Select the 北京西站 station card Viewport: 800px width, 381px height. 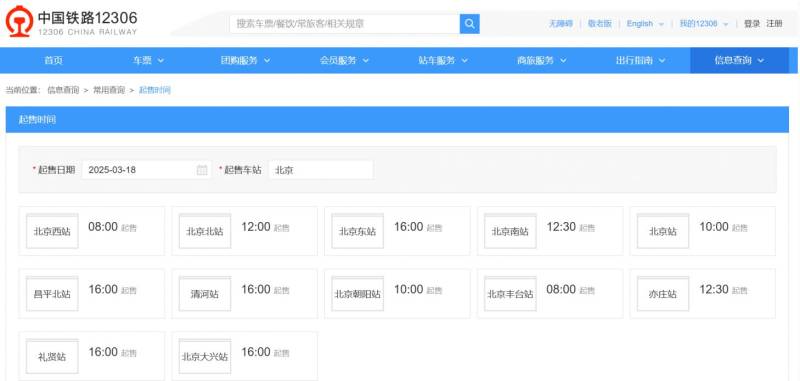tap(92, 231)
